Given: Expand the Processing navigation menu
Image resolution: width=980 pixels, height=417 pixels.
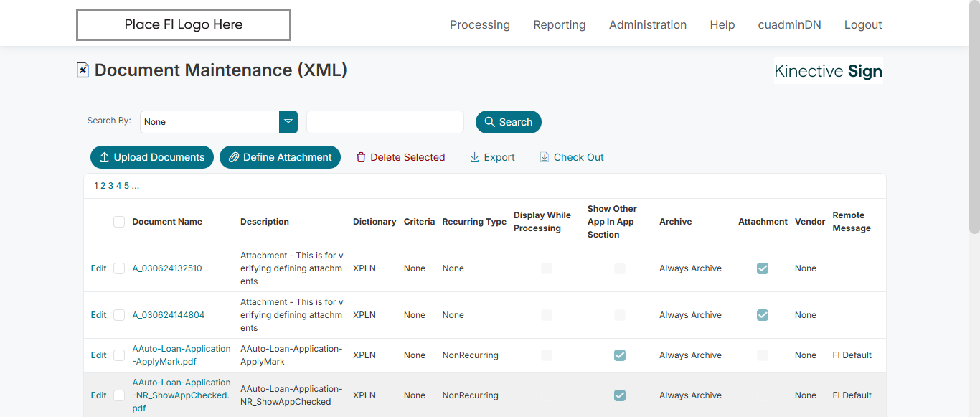Looking at the screenshot, I should (x=480, y=24).
